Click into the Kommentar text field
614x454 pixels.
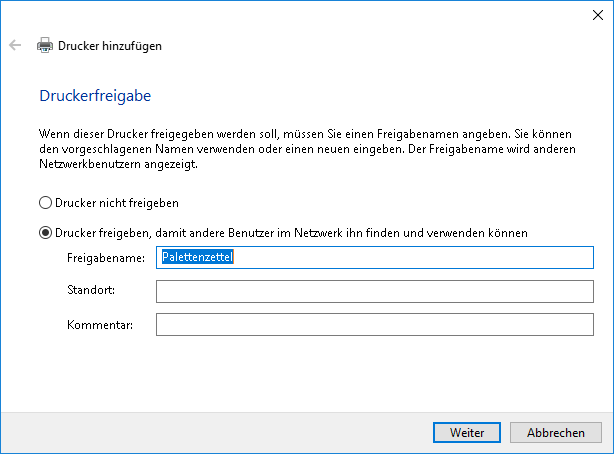coord(375,324)
